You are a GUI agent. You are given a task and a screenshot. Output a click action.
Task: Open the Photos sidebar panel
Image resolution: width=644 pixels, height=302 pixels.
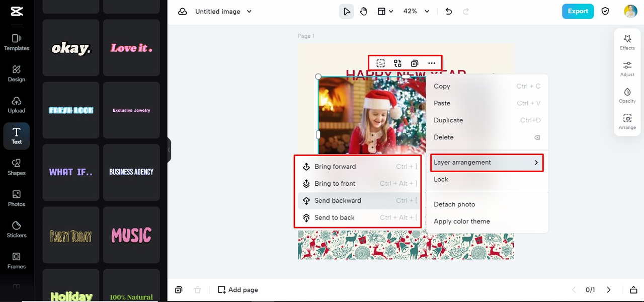point(17,198)
